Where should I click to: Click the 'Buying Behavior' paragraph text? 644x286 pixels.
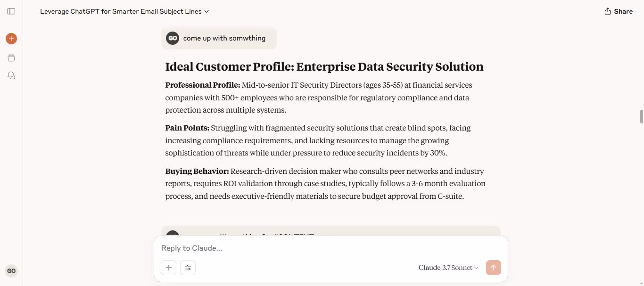[325, 184]
